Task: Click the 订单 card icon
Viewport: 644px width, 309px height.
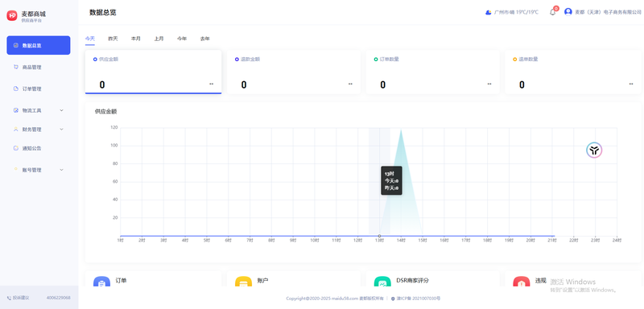Action: pyautogui.click(x=101, y=282)
